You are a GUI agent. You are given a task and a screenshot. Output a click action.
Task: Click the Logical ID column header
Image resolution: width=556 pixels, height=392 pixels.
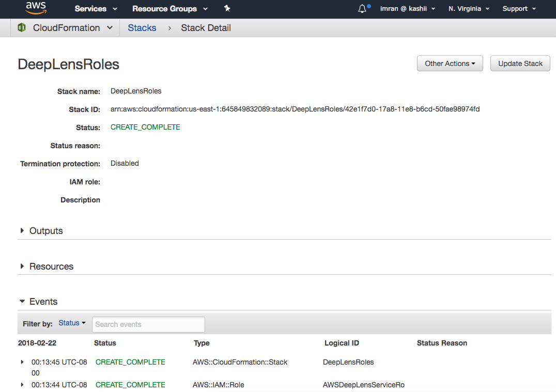342,343
